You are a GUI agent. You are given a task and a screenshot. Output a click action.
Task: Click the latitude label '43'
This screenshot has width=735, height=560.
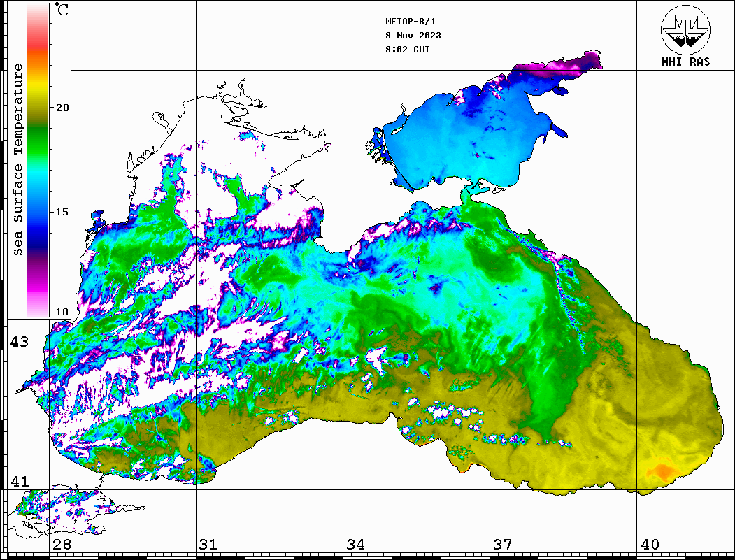click(20, 342)
